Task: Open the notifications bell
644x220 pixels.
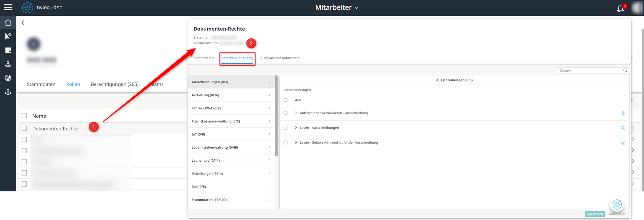Action: click(620, 8)
